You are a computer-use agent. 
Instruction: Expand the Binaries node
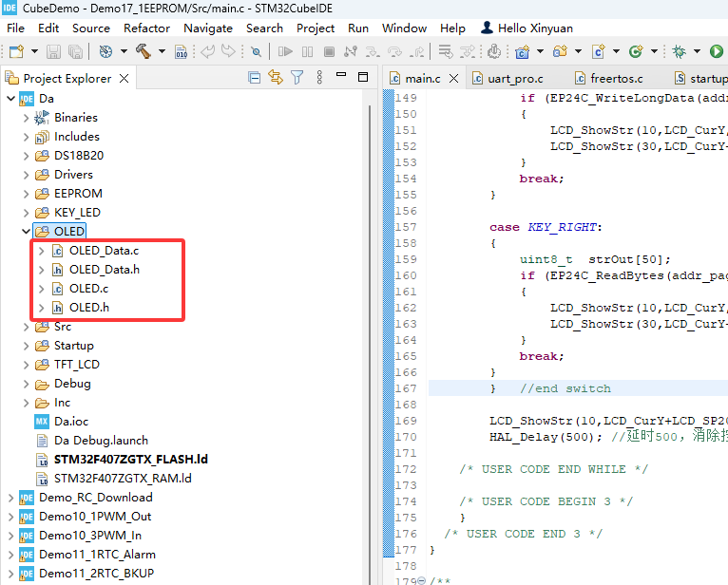[x=26, y=118]
